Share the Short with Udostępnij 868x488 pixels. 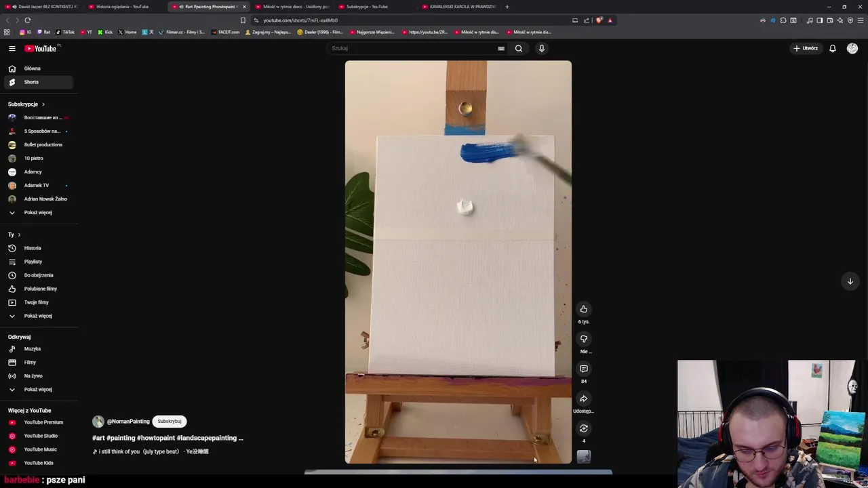click(583, 399)
